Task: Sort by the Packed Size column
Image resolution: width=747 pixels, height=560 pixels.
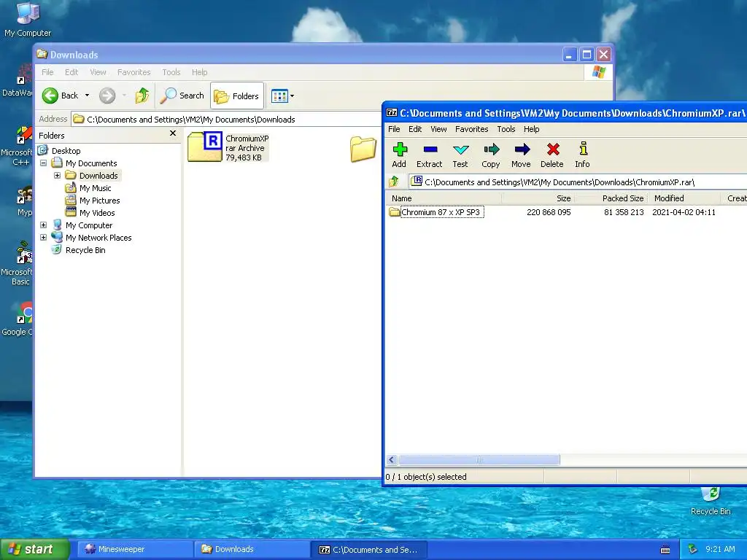Action: [x=611, y=198]
